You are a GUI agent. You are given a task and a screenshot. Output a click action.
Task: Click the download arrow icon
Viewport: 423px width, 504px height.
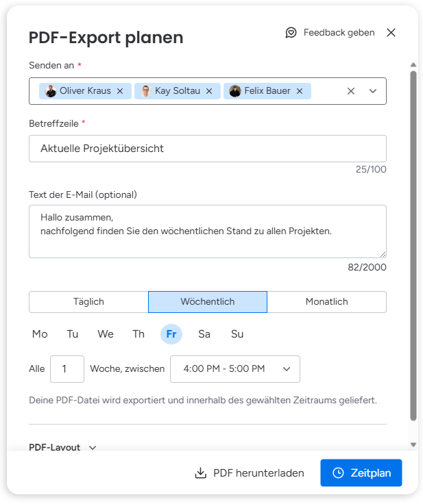point(201,473)
